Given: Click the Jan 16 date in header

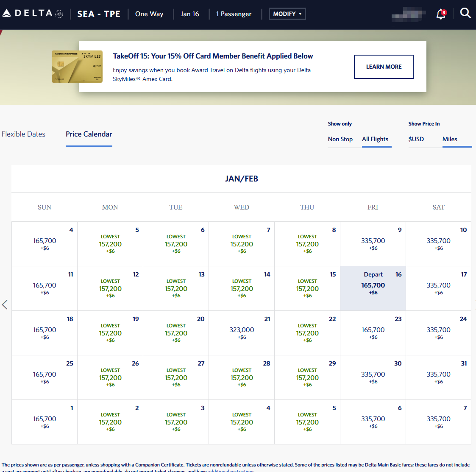Looking at the screenshot, I should coord(190,14).
